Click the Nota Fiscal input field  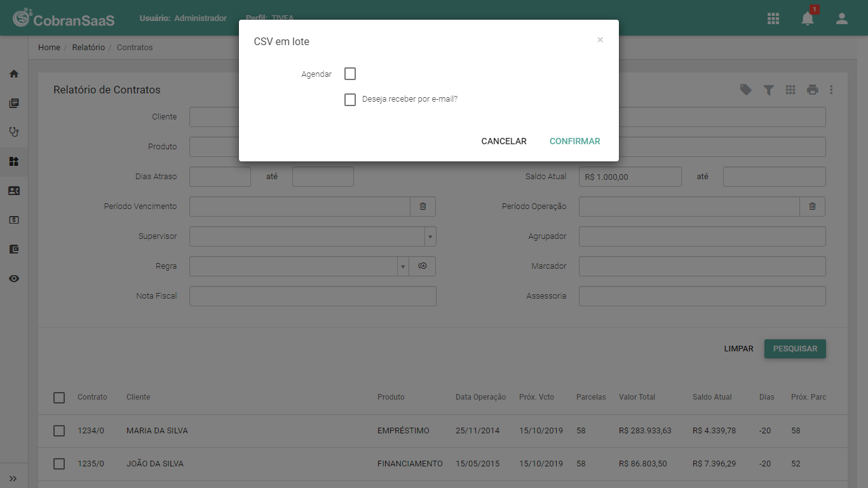(x=313, y=296)
